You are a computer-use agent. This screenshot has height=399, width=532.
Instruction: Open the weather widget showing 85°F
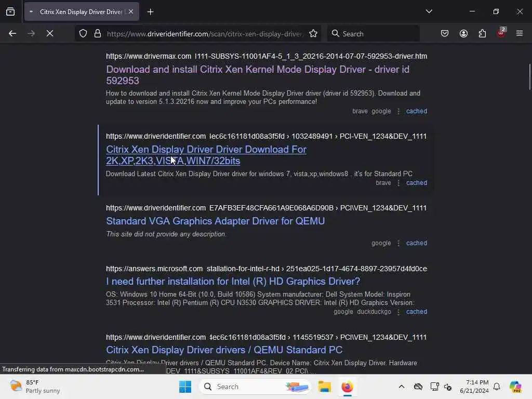(x=35, y=387)
